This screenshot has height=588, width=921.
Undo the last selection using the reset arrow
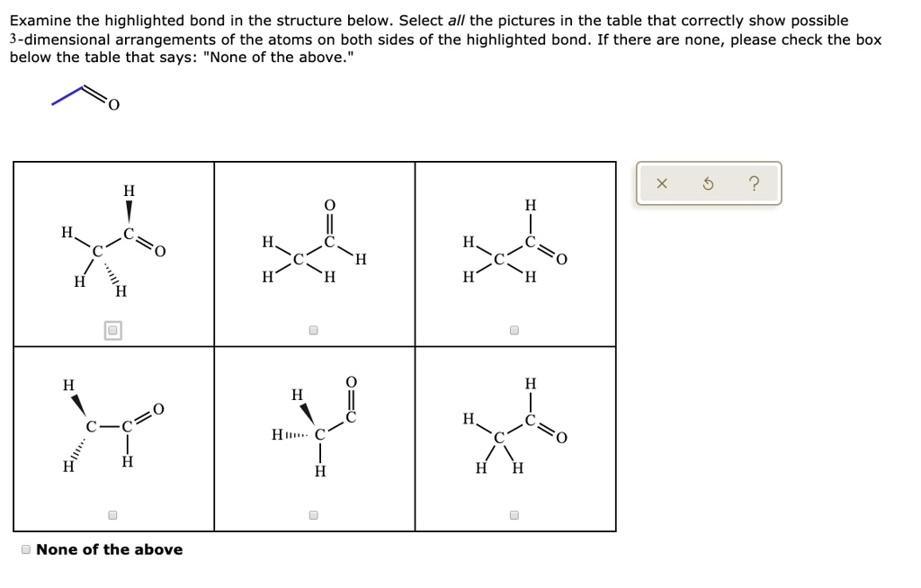(709, 183)
